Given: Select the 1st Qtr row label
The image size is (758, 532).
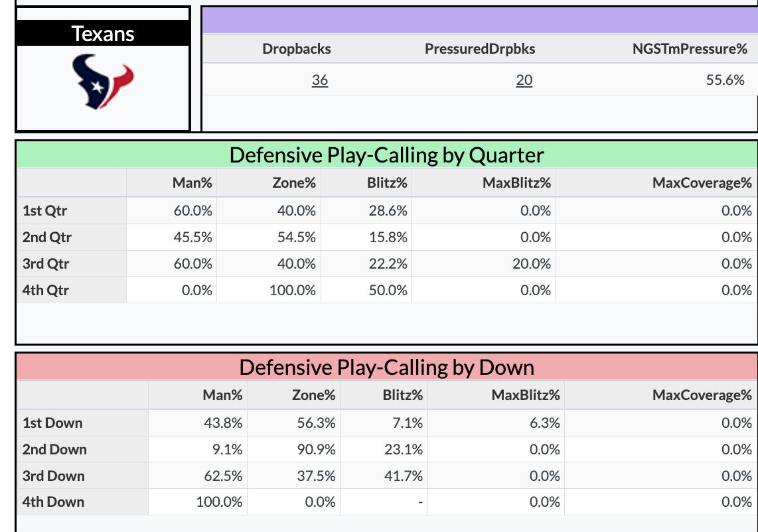Looking at the screenshot, I should pos(44,211).
